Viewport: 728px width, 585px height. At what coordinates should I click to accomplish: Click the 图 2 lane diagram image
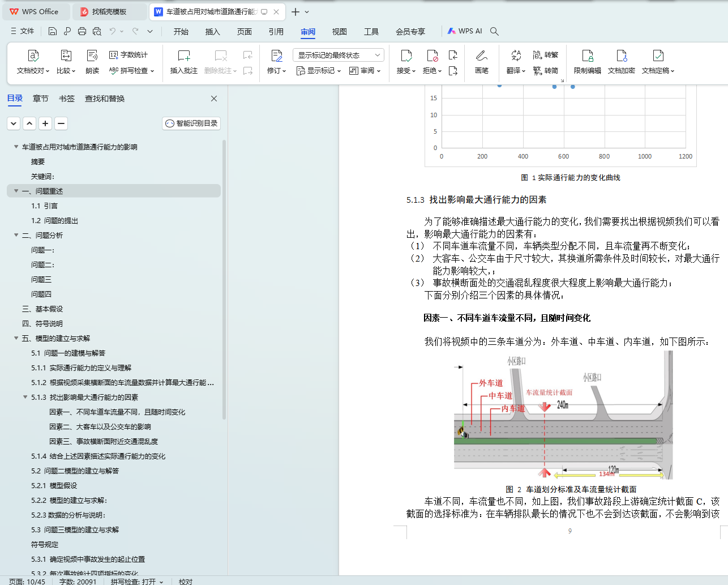pyautogui.click(x=563, y=415)
